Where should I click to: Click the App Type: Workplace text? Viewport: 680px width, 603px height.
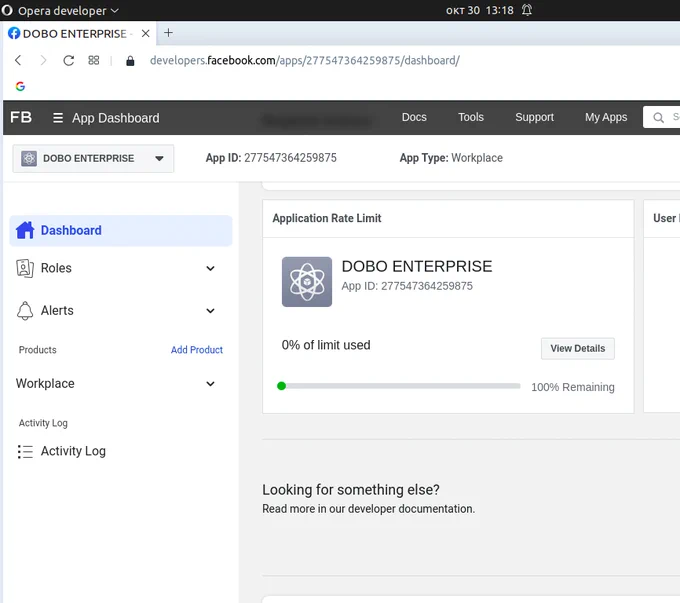[x=451, y=158]
